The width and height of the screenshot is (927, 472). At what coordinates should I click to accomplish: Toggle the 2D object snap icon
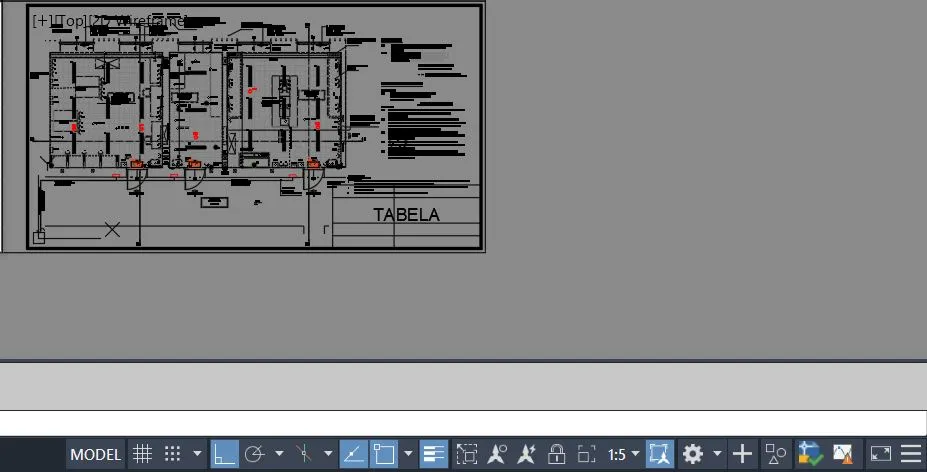coord(384,455)
